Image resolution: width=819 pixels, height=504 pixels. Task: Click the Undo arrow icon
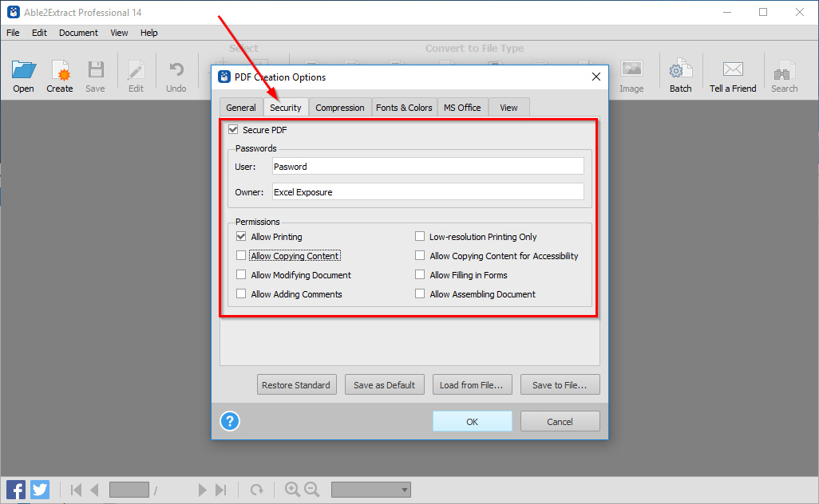tap(176, 70)
